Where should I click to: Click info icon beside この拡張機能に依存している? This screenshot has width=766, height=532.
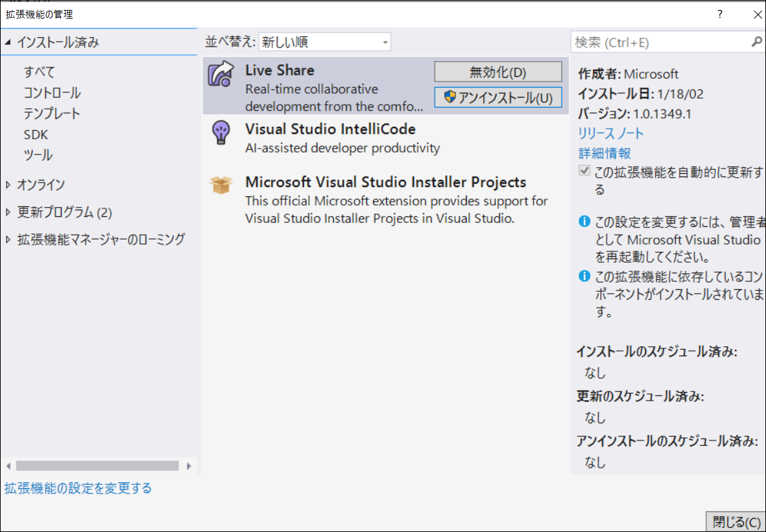(584, 276)
